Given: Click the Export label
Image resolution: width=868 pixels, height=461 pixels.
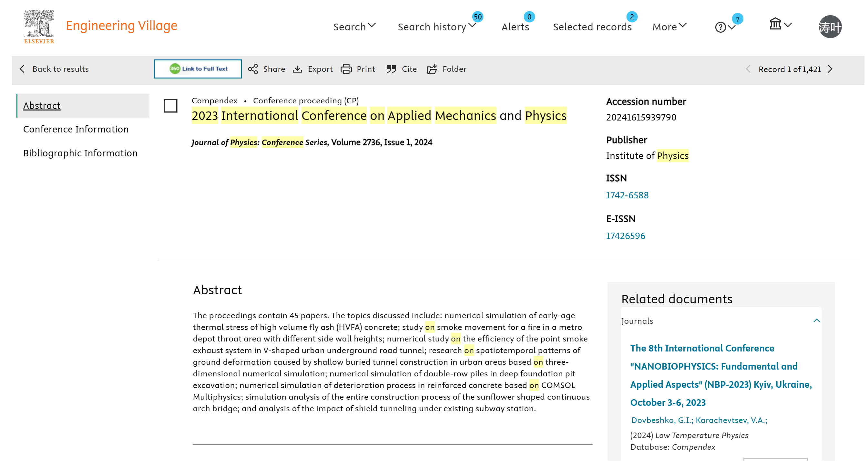Looking at the screenshot, I should (x=320, y=69).
